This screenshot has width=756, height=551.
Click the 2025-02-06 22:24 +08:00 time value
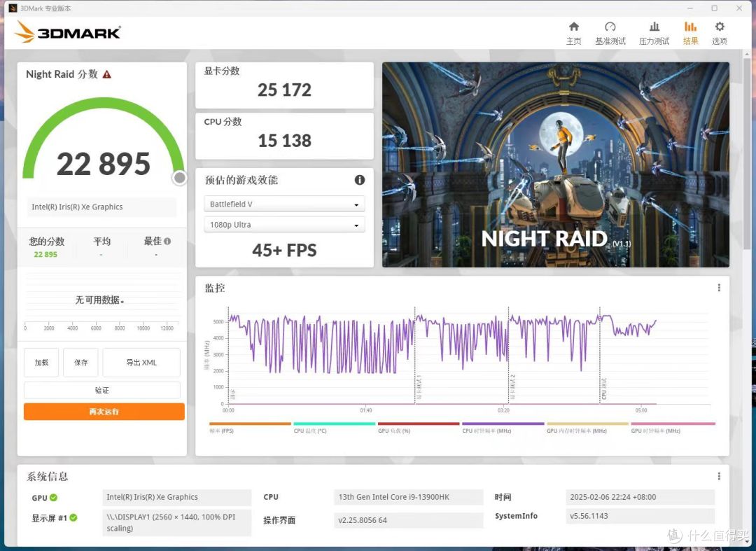(640, 497)
